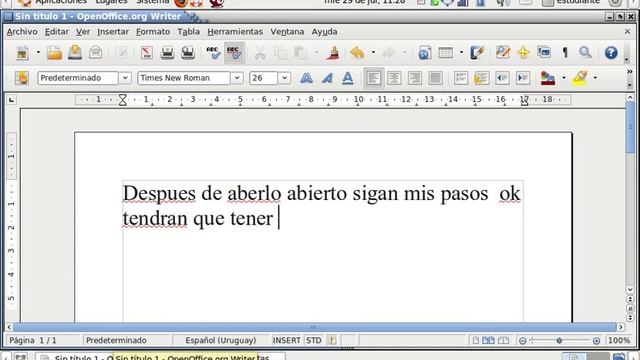This screenshot has height=360, width=640.
Task: Expand the Table dropdown arrow
Action: (461, 53)
